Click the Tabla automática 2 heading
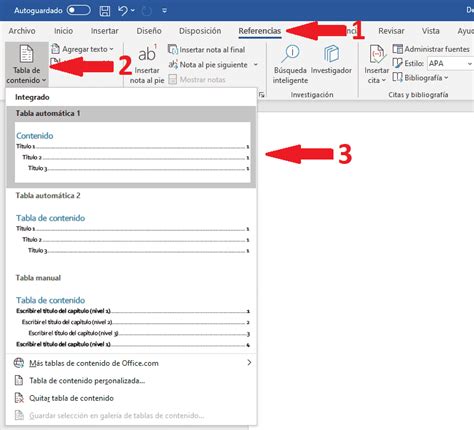The width and height of the screenshot is (474, 430). pyautogui.click(x=48, y=195)
